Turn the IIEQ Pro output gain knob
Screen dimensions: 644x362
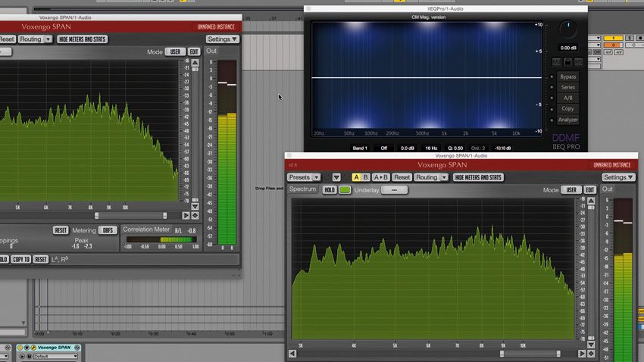pyautogui.click(x=568, y=28)
